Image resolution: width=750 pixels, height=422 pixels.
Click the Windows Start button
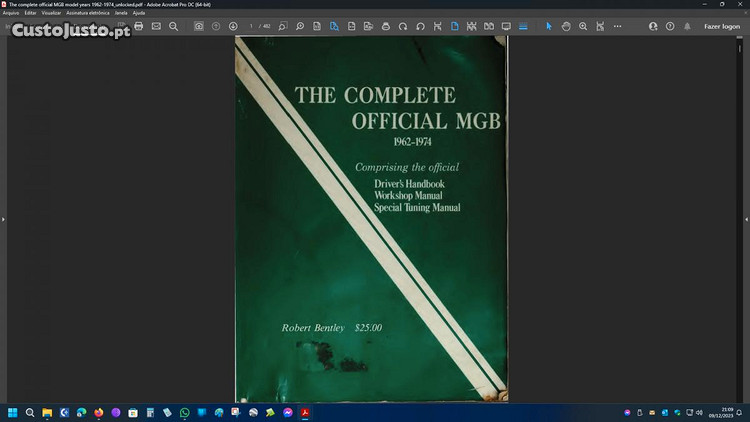pos(13,412)
